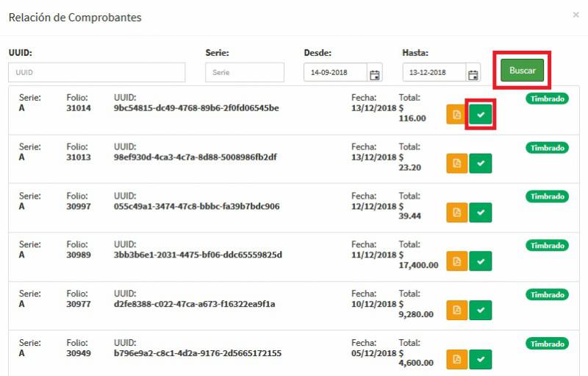The image size is (588, 376).
Task: Close the Relación de Comprobantes dialog
Action: [x=576, y=15]
